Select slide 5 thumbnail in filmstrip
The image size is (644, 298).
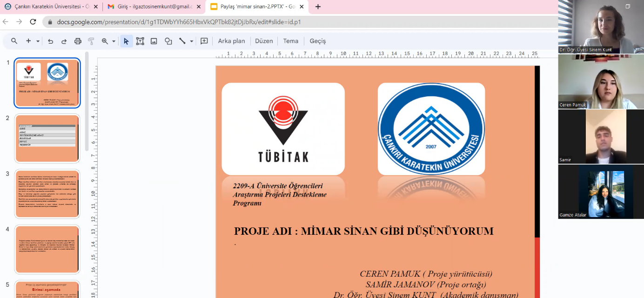coord(47,289)
